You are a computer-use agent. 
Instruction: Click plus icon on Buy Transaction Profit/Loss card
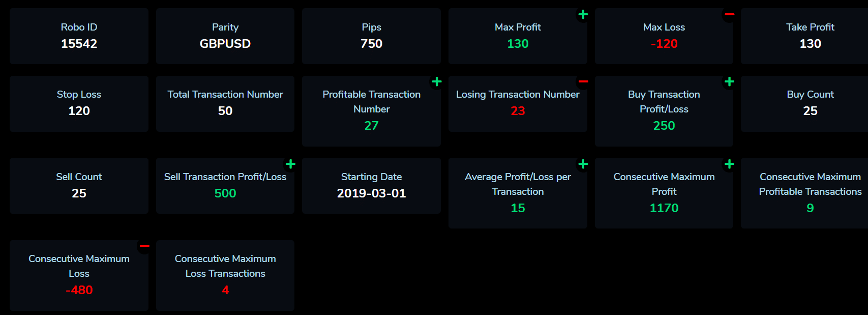coord(729,81)
